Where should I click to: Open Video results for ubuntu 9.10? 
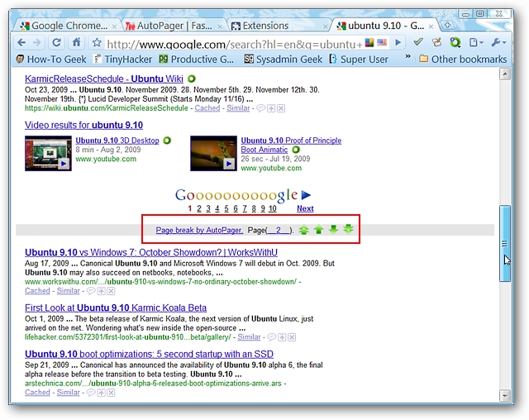pos(83,125)
